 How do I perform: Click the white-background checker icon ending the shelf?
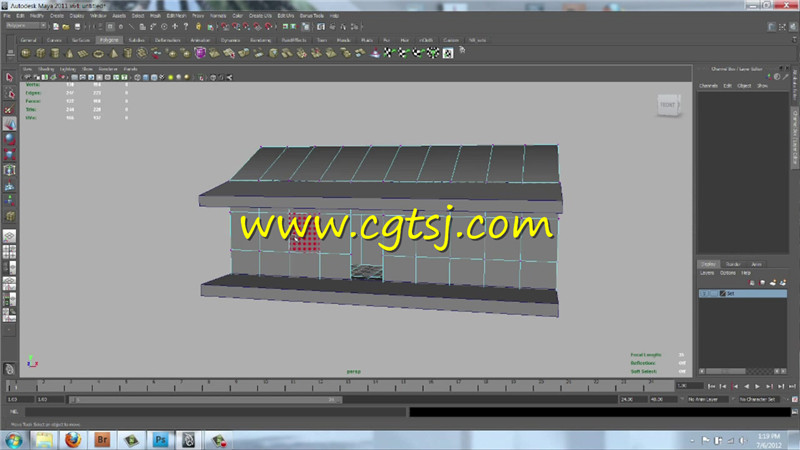click(447, 53)
